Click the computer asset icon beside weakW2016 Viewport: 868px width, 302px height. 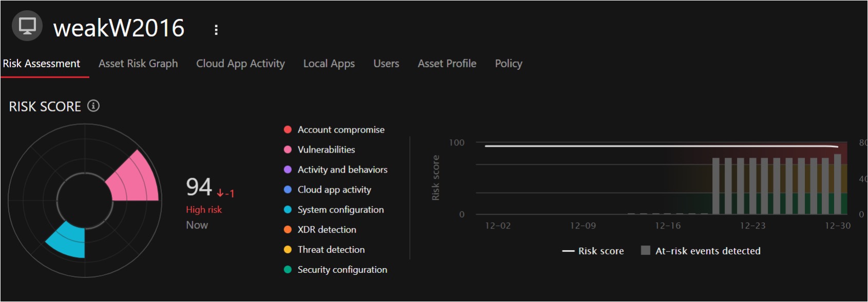point(27,26)
